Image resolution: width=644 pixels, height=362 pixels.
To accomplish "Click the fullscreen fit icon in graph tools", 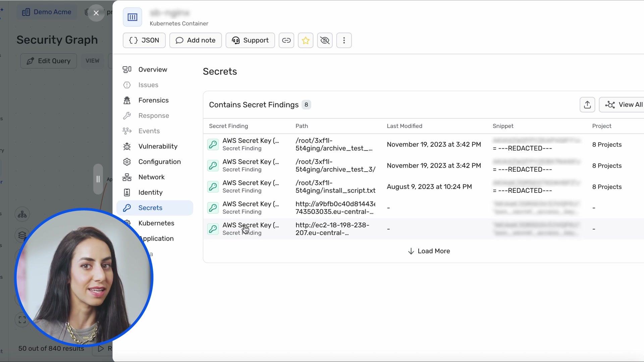I will click(x=22, y=320).
